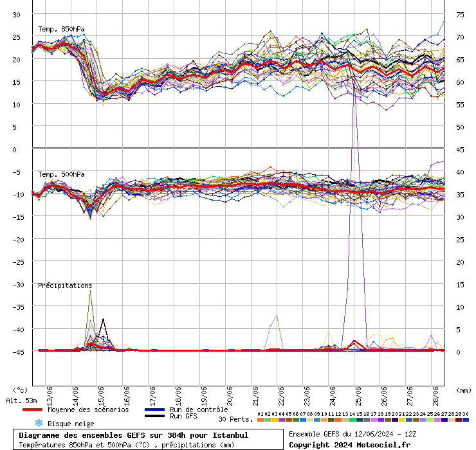Select perturbation 03 yellow swatch
The width and height of the screenshot is (476, 450).
point(275,420)
